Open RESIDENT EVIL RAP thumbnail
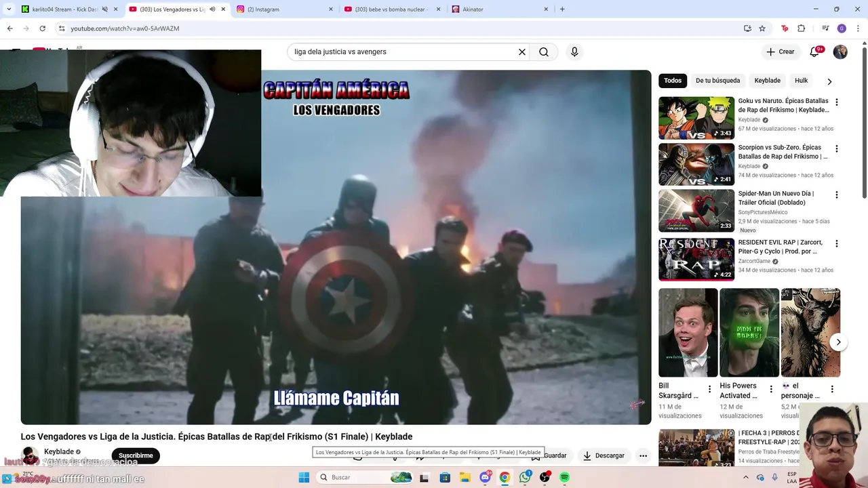868x488 pixels. (696, 259)
